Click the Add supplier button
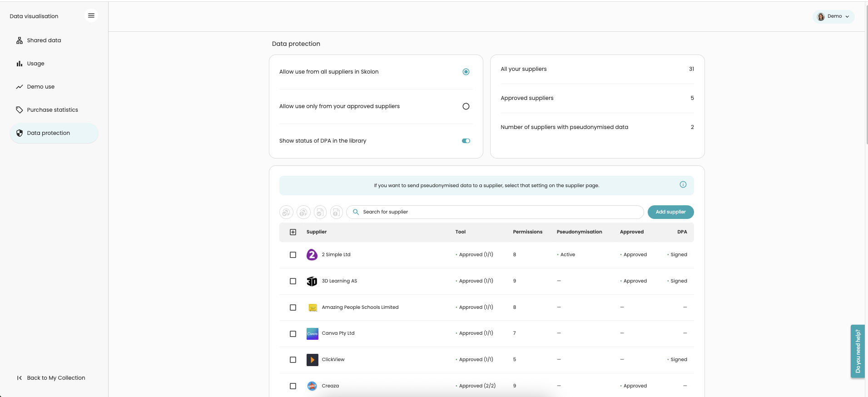 [670, 212]
